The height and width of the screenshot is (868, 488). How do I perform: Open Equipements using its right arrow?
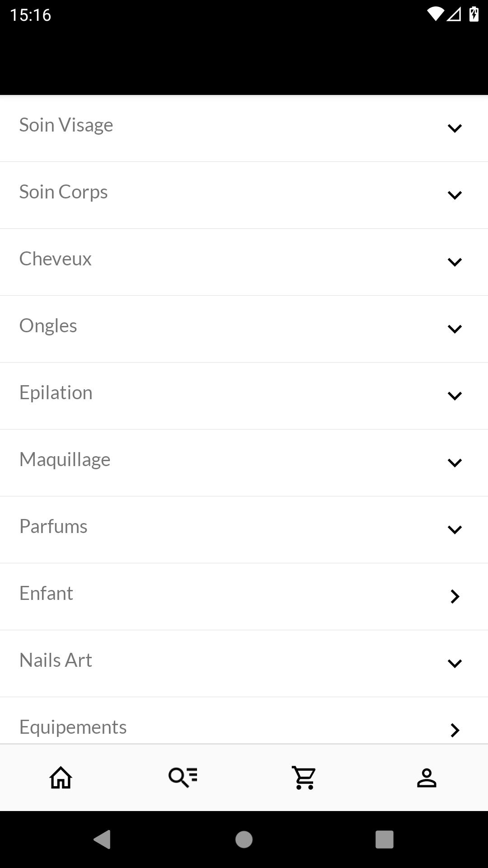pos(455,730)
